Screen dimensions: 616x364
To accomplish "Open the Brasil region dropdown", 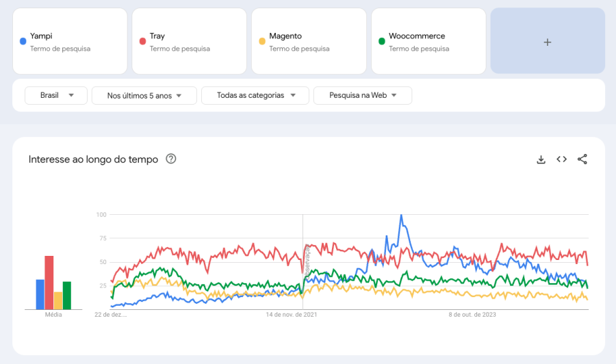I will [x=56, y=95].
